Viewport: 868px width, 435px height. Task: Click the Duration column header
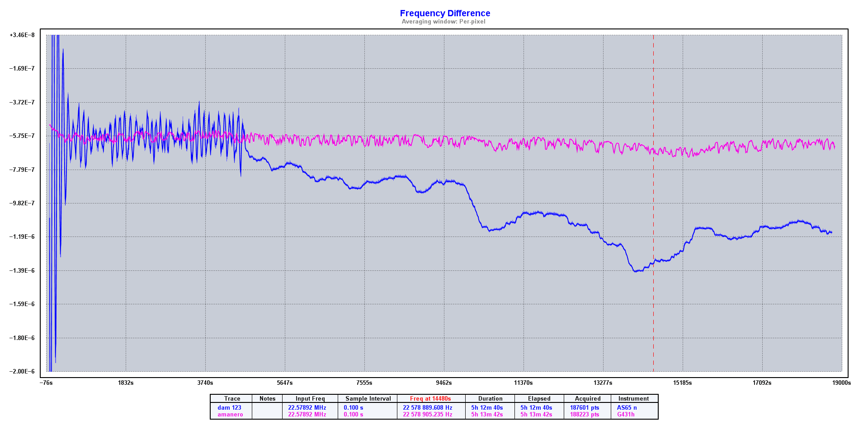[x=490, y=398]
